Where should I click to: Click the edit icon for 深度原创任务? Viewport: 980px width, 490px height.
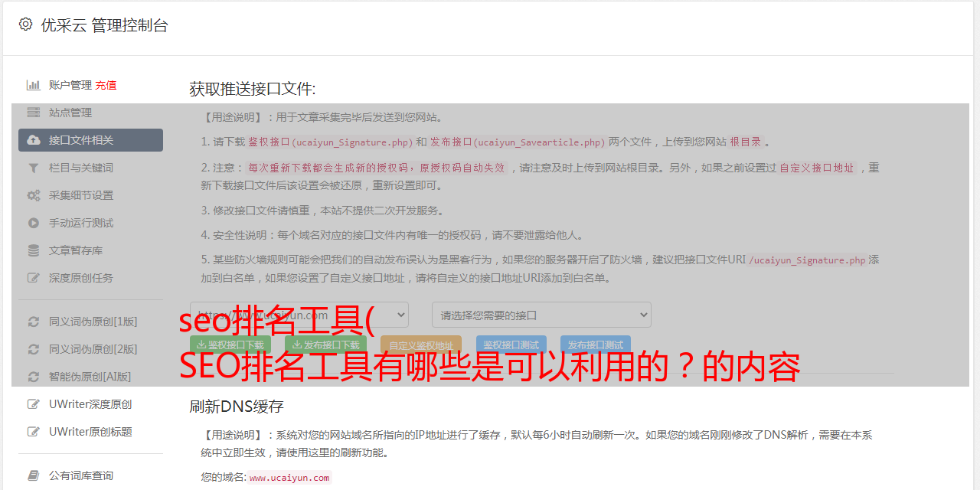34,278
